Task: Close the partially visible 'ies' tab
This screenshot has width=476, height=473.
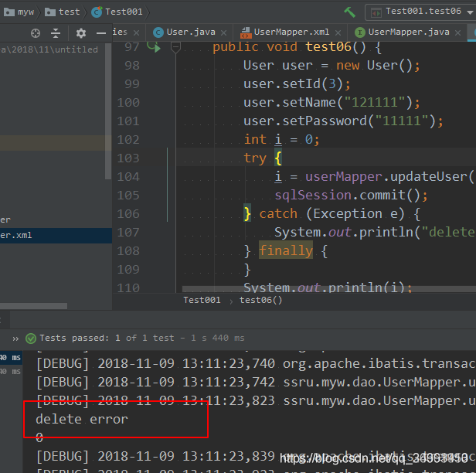Action: [137, 32]
